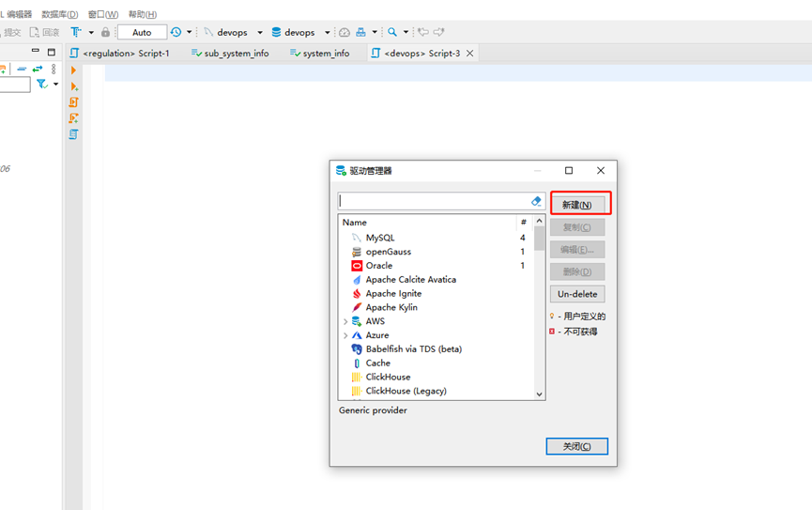Click the lock icon beside the Auto field
The height and width of the screenshot is (510, 812).
[x=105, y=32]
